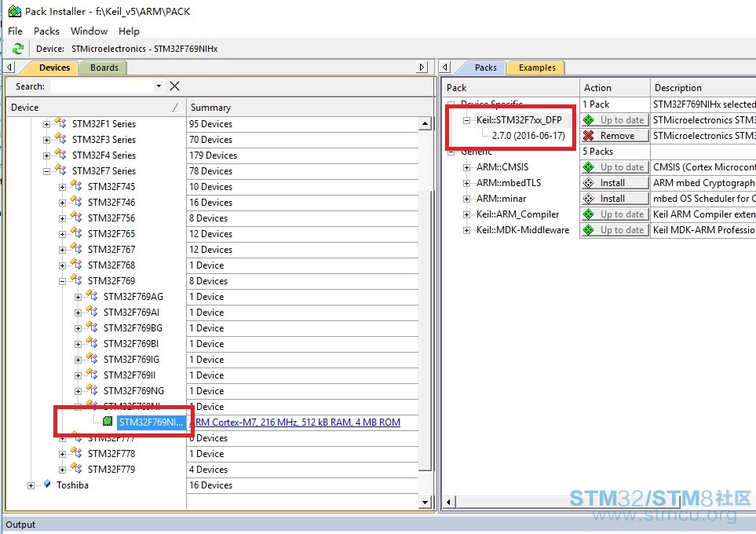Image resolution: width=756 pixels, height=534 pixels.
Task: Click device list scrollbar up arrow
Action: [x=425, y=123]
